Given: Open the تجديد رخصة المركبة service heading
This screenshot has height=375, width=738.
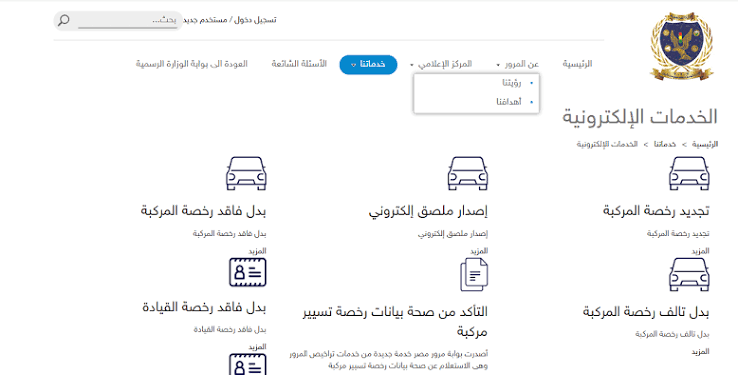Looking at the screenshot, I should [x=656, y=211].
